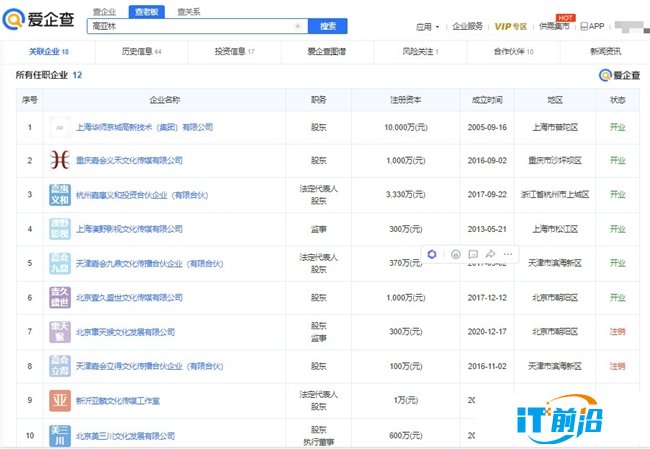Open the 历史信息 44 tab
The width and height of the screenshot is (650, 449).
pos(141,52)
